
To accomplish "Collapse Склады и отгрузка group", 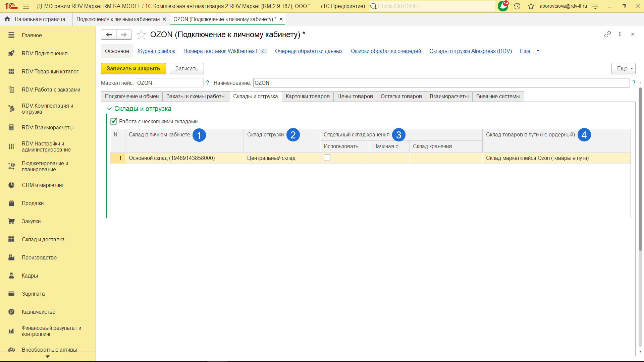I will click(x=109, y=109).
